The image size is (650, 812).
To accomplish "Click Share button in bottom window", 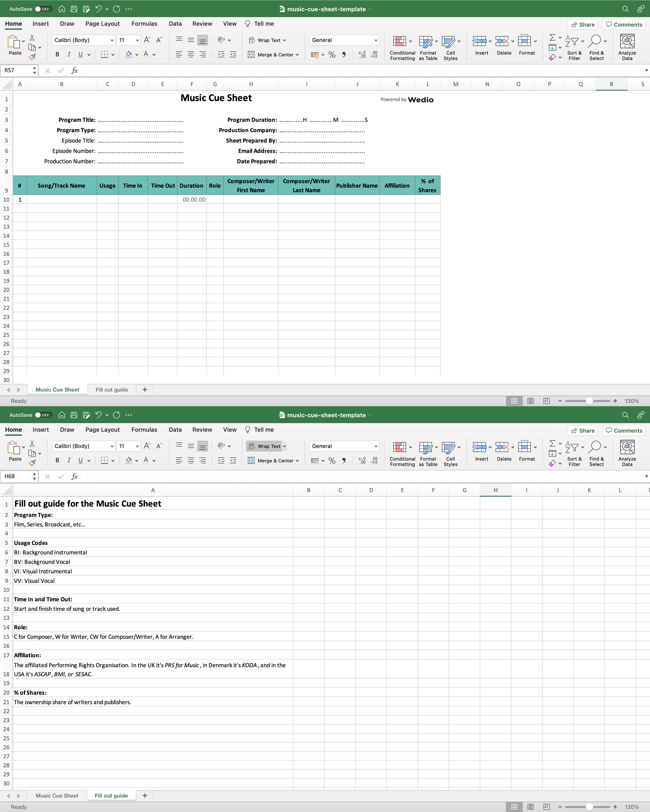I will coord(583,431).
